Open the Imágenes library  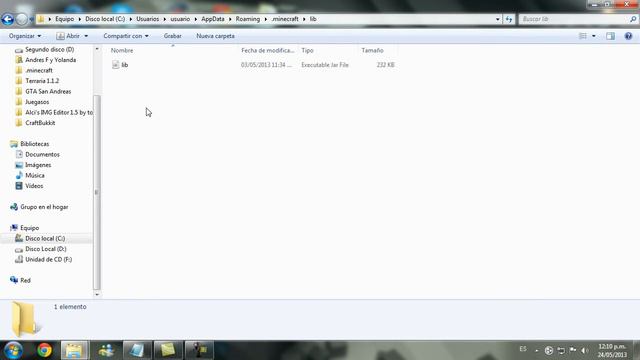click(x=38, y=165)
